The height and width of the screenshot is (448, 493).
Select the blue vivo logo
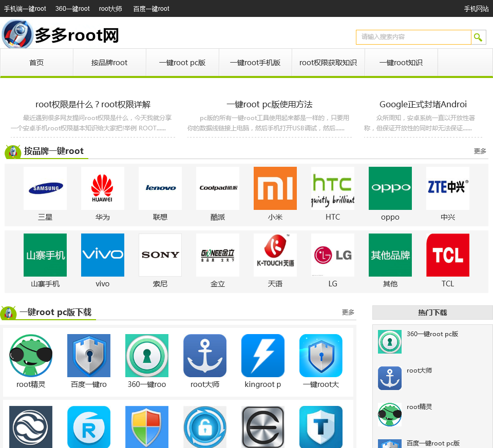[103, 255]
